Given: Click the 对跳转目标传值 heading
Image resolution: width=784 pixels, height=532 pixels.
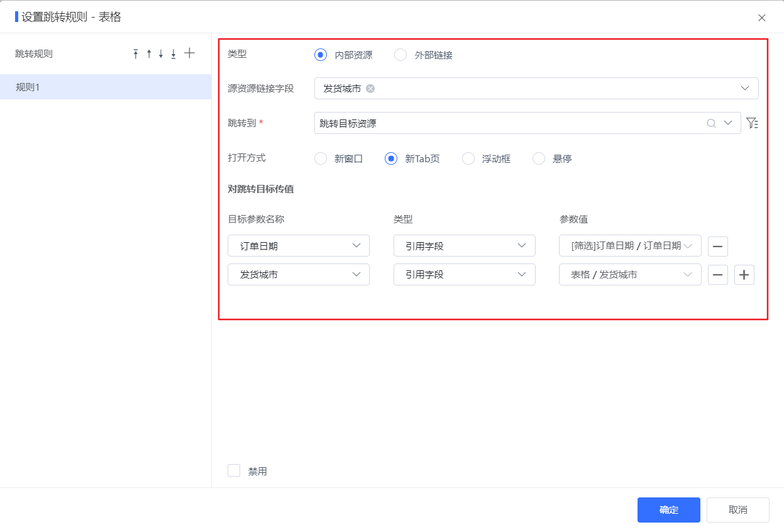Looking at the screenshot, I should [x=261, y=189].
